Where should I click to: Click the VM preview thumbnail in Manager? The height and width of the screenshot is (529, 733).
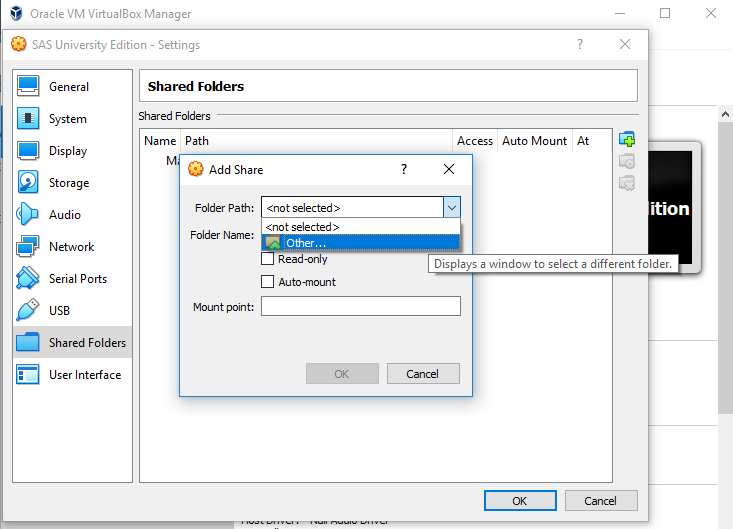(674, 207)
